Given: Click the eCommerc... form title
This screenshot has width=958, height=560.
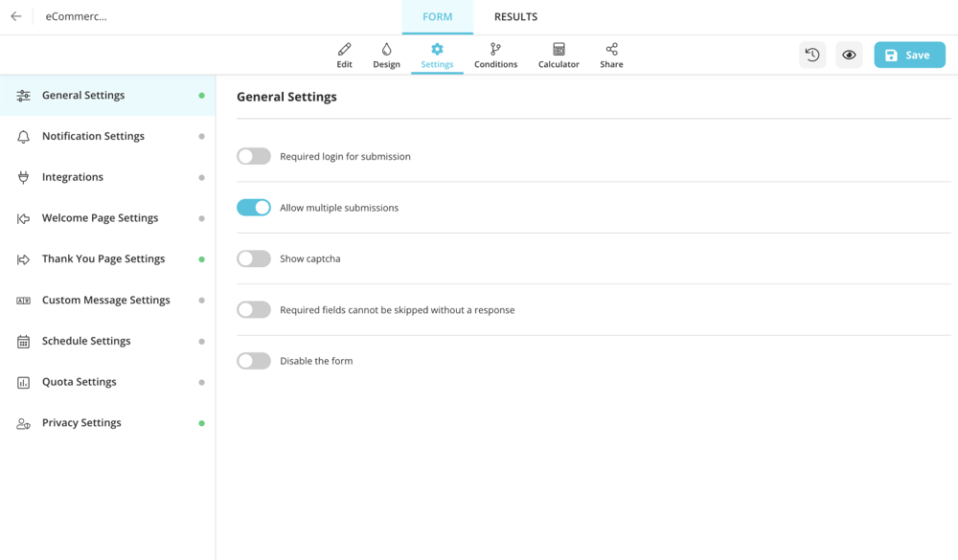Looking at the screenshot, I should pos(77,16).
